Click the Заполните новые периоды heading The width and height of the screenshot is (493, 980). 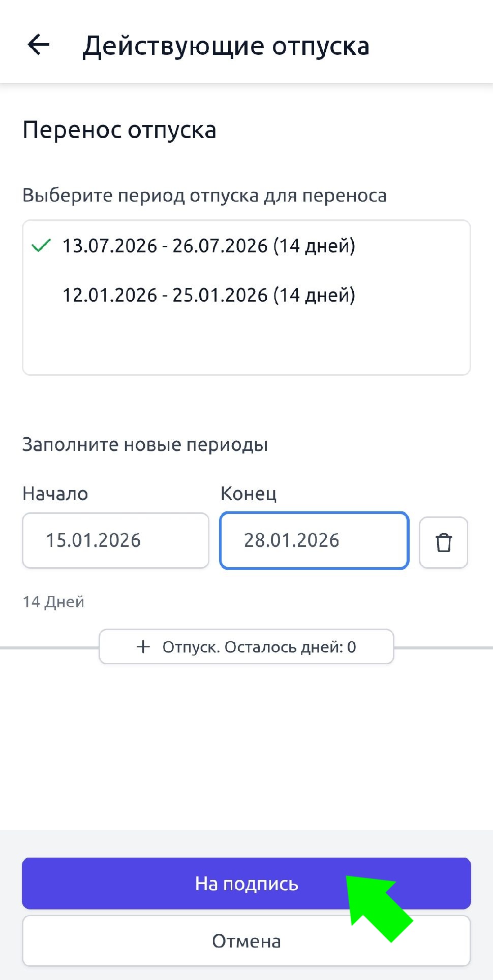pyautogui.click(x=145, y=445)
